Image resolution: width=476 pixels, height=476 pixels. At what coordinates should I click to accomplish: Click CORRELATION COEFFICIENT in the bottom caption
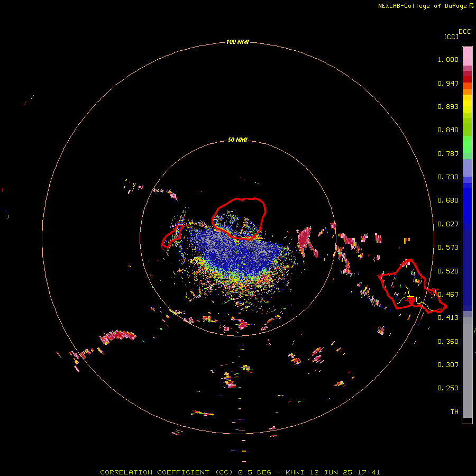tap(154, 472)
